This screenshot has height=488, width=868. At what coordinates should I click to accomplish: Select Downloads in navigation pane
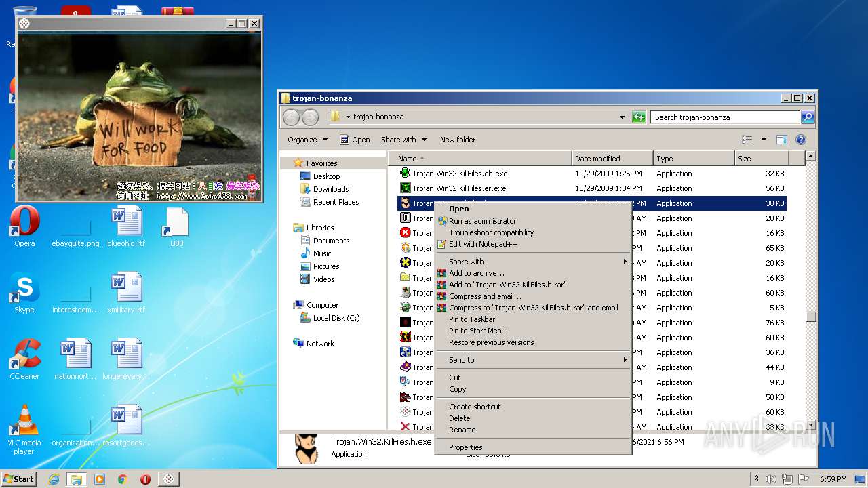point(331,189)
